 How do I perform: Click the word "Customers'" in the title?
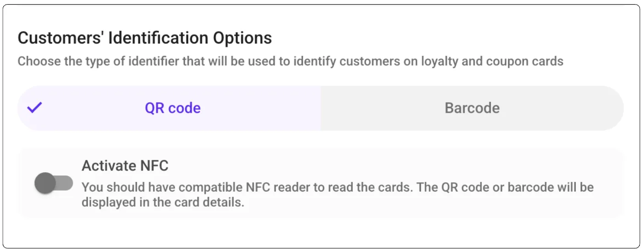click(60, 38)
